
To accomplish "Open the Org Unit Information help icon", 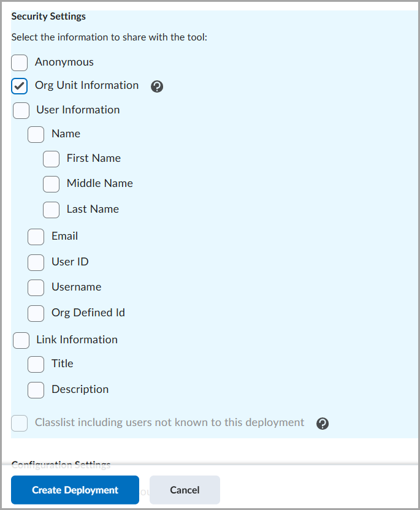I will (x=157, y=86).
